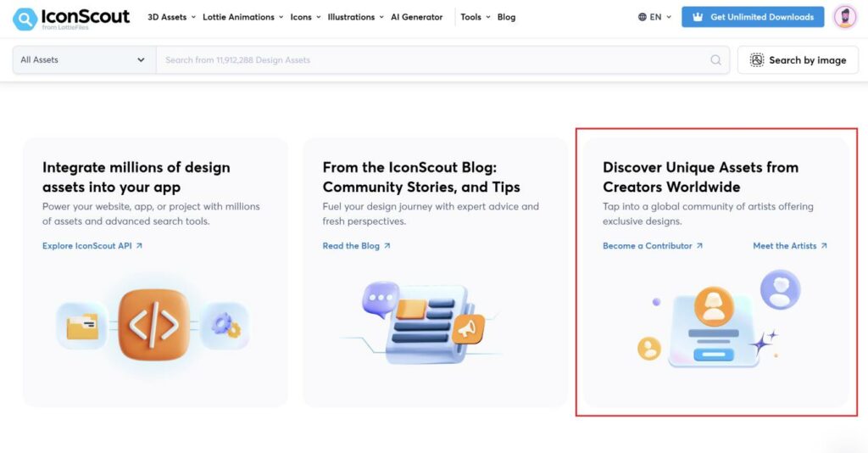This screenshot has width=868, height=453.
Task: Click the image-search icon in Search by image
Action: pos(757,60)
